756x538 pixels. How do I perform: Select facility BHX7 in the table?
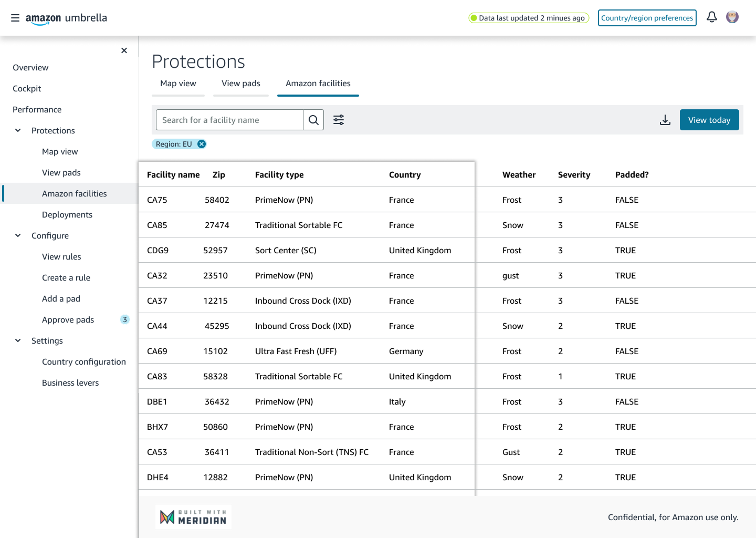[157, 427]
